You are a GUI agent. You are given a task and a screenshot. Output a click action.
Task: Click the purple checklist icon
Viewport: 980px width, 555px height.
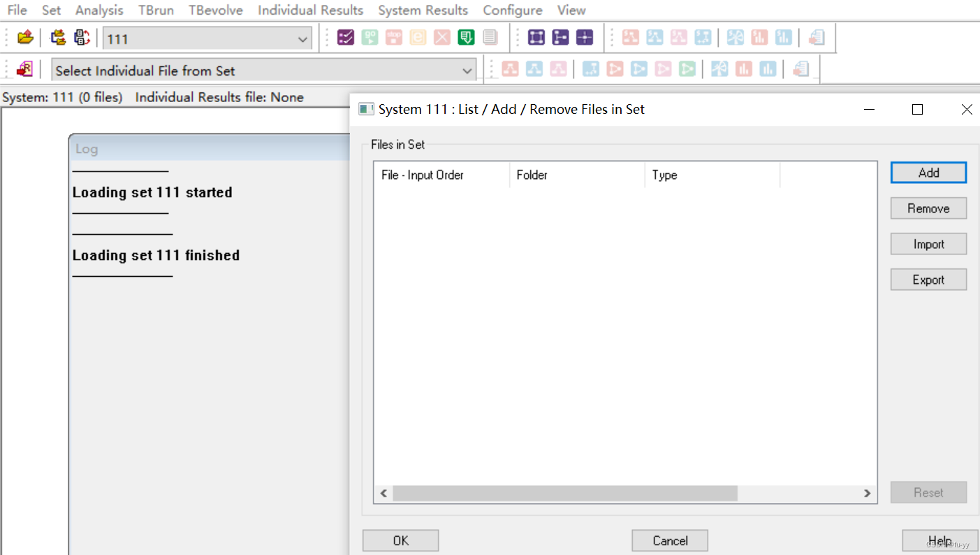pos(346,38)
